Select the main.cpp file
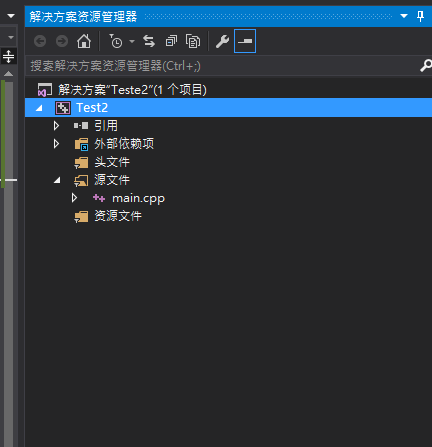432x447 pixels. pyautogui.click(x=138, y=199)
